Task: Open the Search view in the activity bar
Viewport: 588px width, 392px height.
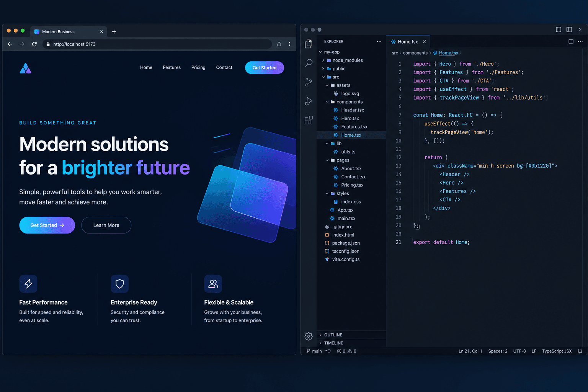Action: coord(309,63)
